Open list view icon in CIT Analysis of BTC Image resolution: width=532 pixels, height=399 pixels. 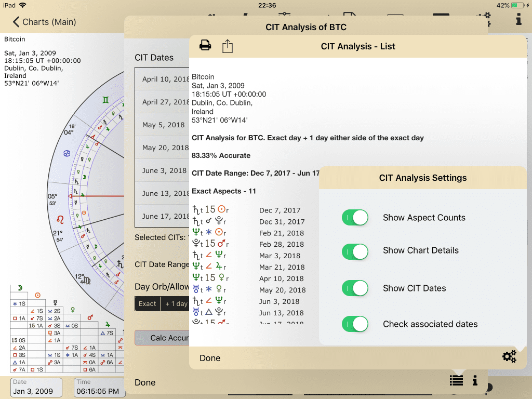456,381
